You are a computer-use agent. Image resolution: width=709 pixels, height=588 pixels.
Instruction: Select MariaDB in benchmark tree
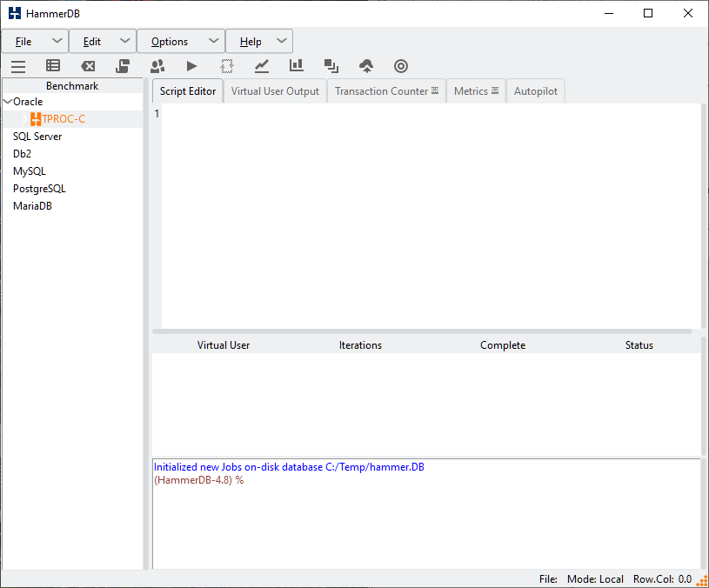32,206
